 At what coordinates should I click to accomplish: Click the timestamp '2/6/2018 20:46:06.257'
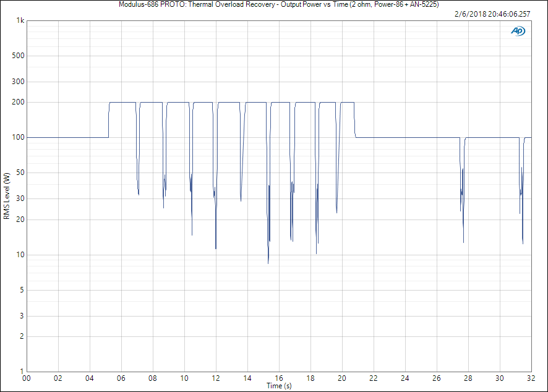tap(492, 14)
